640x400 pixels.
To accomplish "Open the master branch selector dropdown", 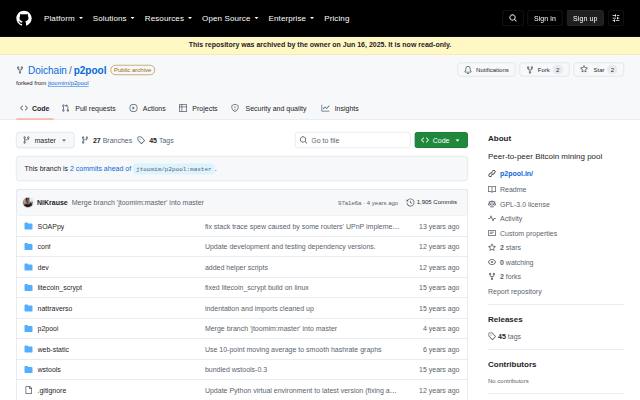I will click(45, 140).
